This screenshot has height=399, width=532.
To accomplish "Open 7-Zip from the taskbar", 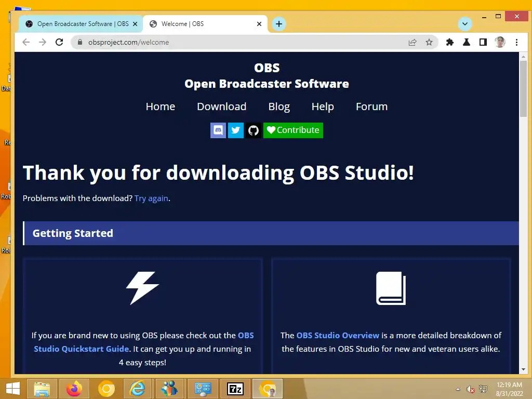I will pos(235,389).
